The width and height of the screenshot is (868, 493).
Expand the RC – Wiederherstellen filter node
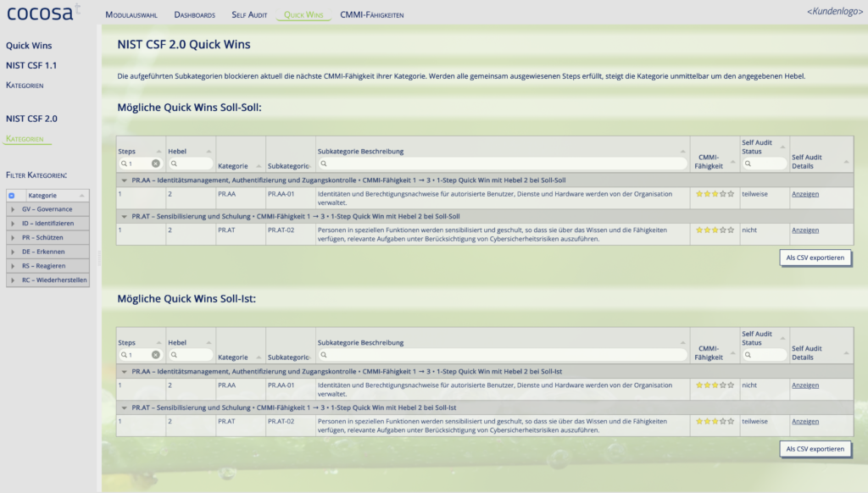13,280
